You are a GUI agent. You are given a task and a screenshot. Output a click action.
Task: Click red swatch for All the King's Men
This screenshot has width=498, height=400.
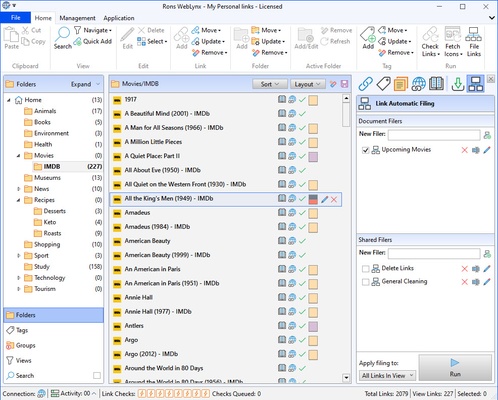click(313, 199)
